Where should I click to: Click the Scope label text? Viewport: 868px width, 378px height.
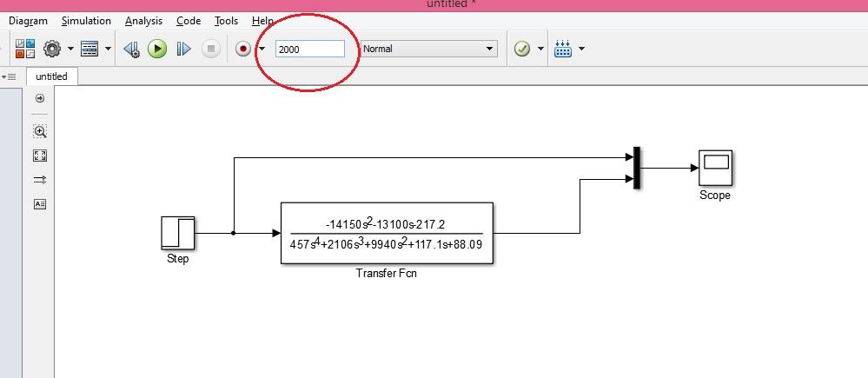point(715,195)
